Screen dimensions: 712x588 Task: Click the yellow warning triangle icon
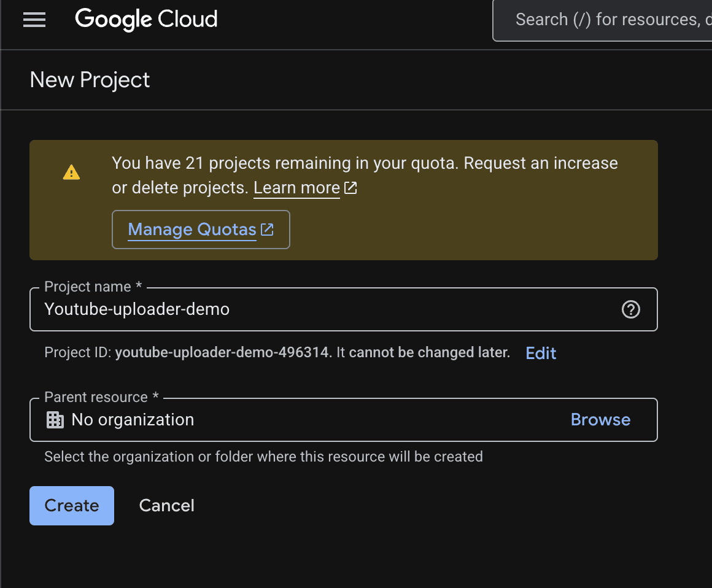[71, 172]
